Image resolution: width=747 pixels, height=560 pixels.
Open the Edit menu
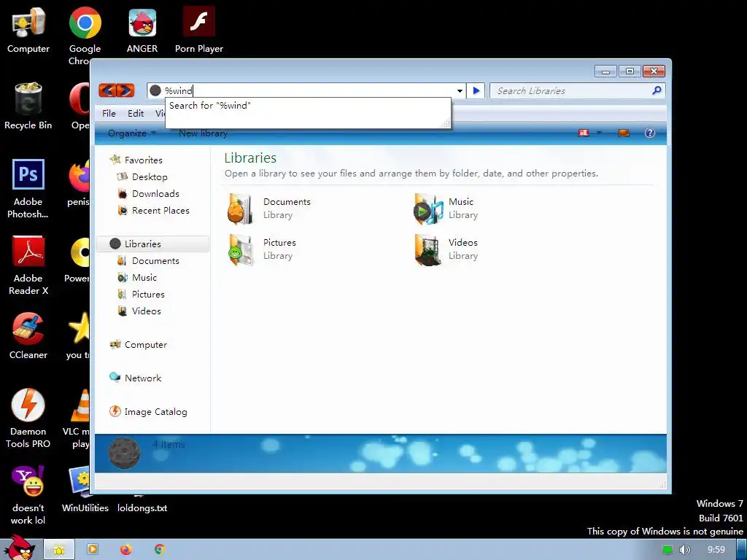136,113
